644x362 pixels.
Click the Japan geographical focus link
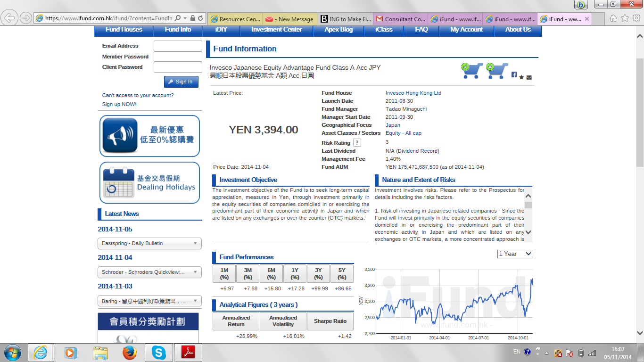(x=393, y=125)
